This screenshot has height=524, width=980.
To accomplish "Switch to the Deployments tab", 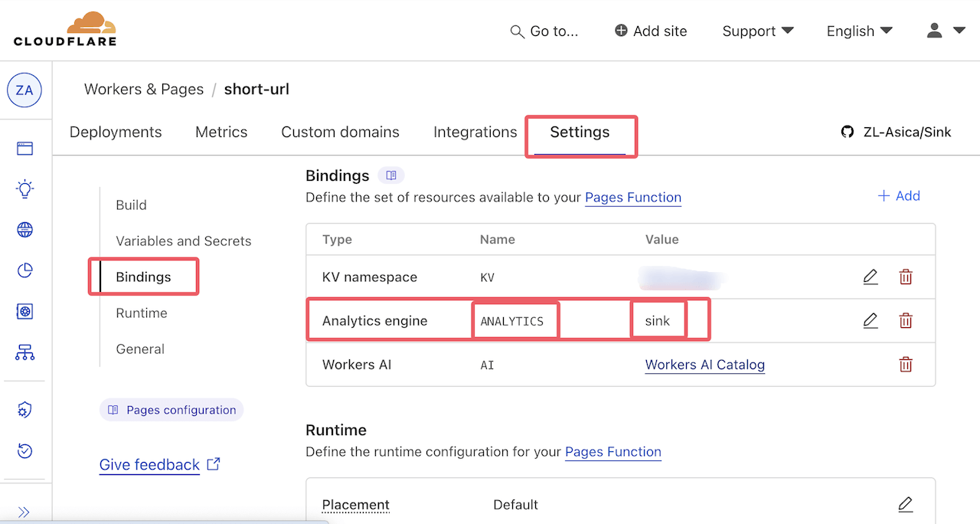I will pos(116,133).
